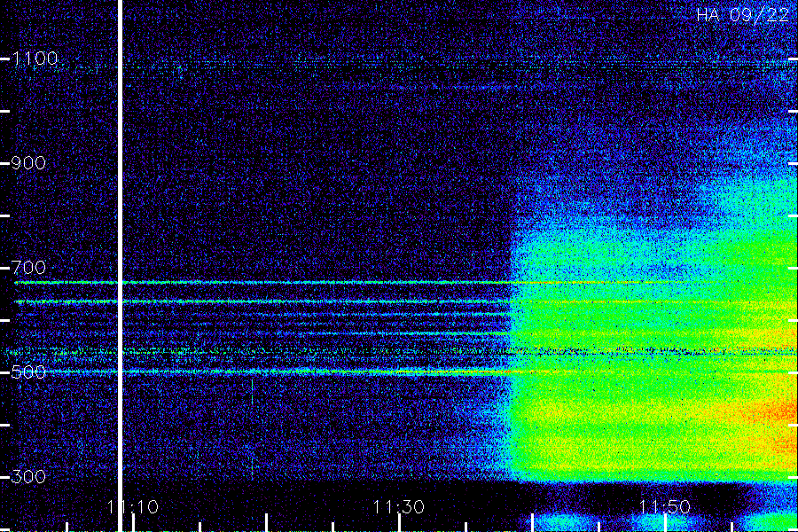Click the 300 frequency axis label

pos(29,476)
